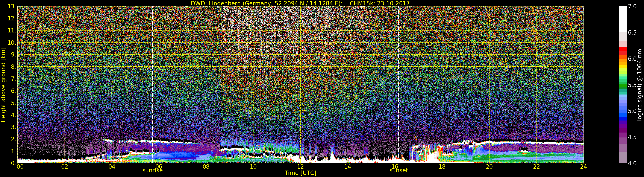Click the colorbar tick label '6.0'
Image resolution: width=644 pixels, height=177 pixels.
pos(632,59)
